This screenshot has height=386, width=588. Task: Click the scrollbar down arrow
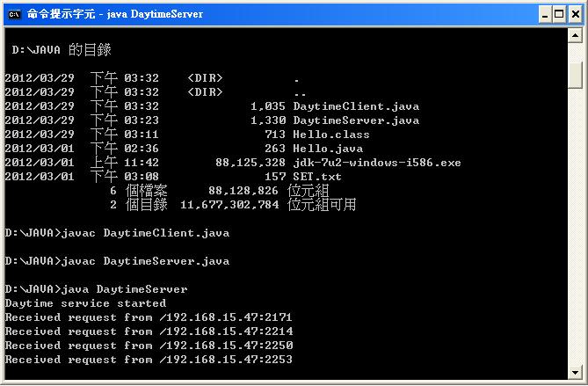tap(575, 373)
